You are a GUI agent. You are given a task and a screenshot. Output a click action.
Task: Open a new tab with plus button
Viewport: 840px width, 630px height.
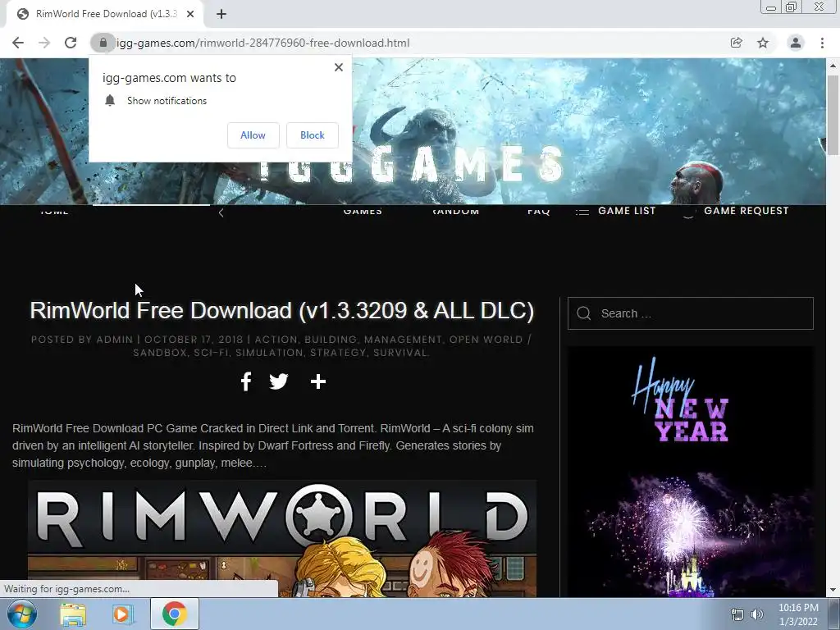221,14
